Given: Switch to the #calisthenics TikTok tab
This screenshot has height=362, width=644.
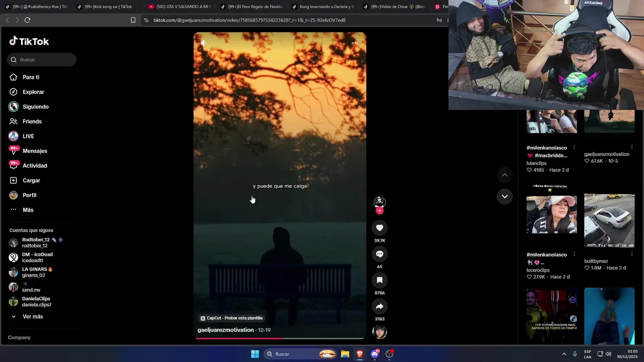Looking at the screenshot, I should (x=37, y=7).
